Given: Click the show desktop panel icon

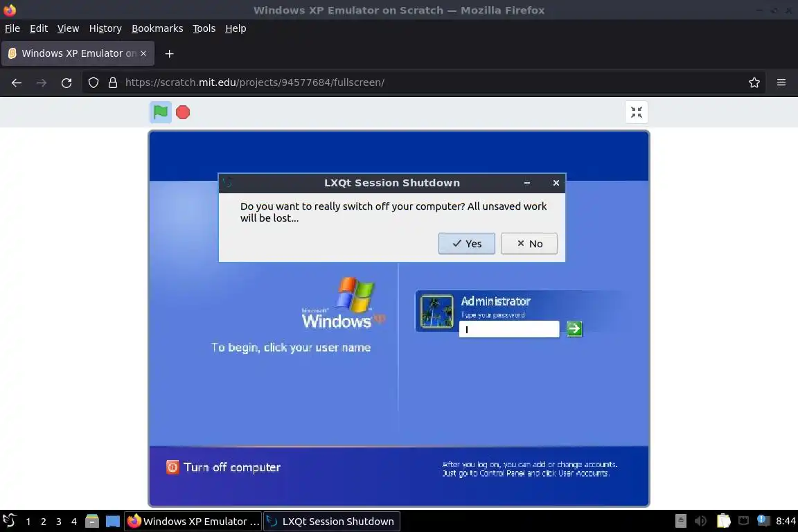Looking at the screenshot, I should pyautogui.click(x=112, y=522).
